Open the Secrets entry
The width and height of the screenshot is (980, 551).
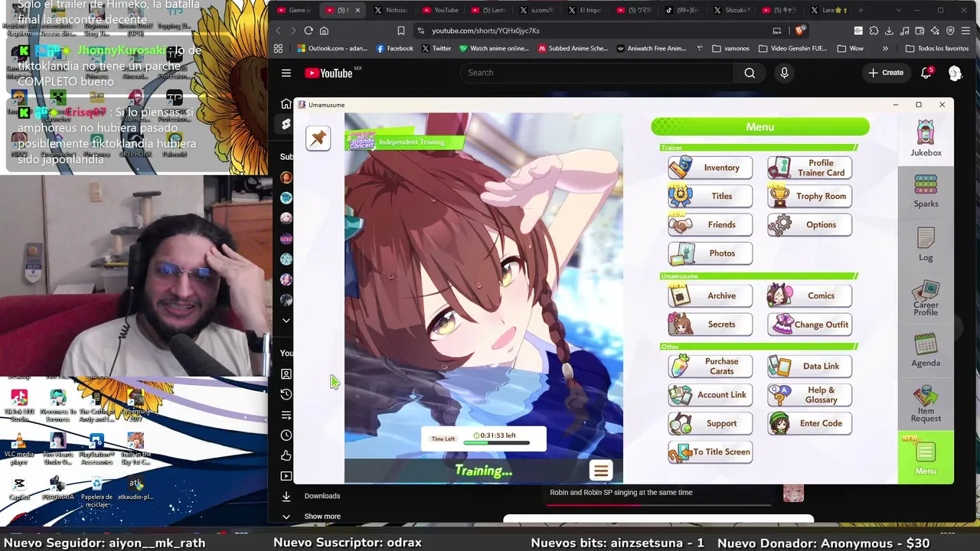coord(710,324)
